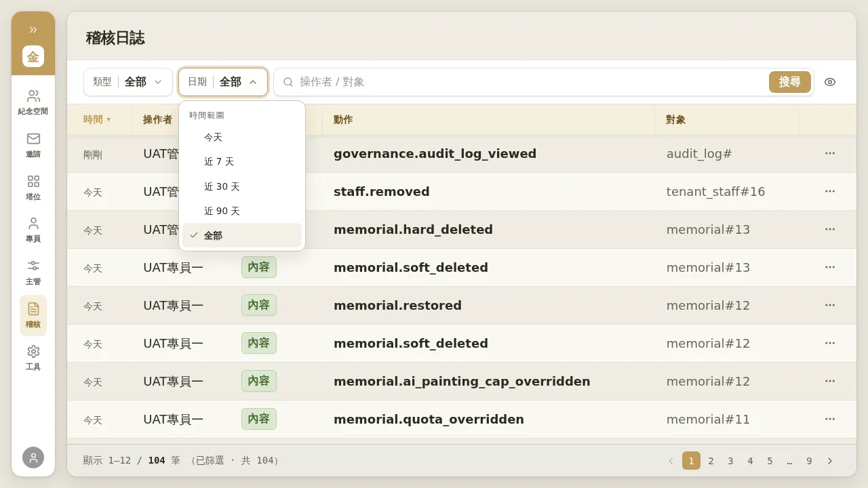Select page 1 in pagination
The width and height of the screenshot is (868, 488).
[691, 461]
